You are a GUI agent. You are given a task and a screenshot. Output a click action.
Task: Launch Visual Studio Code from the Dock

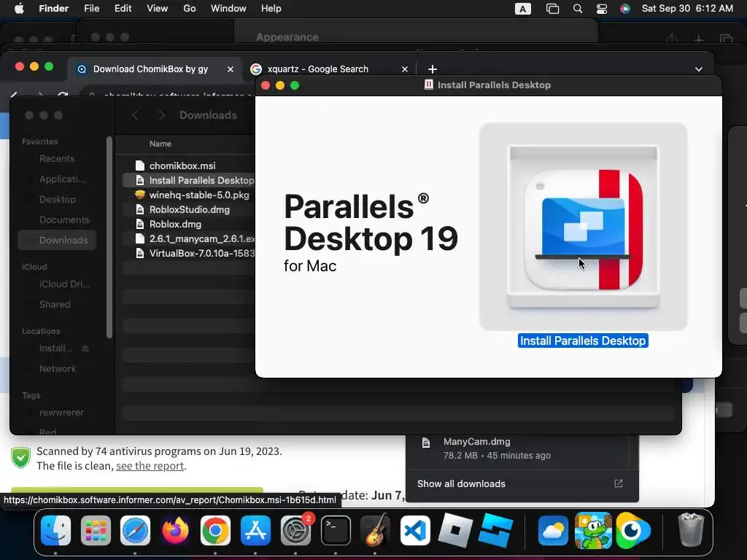415,530
